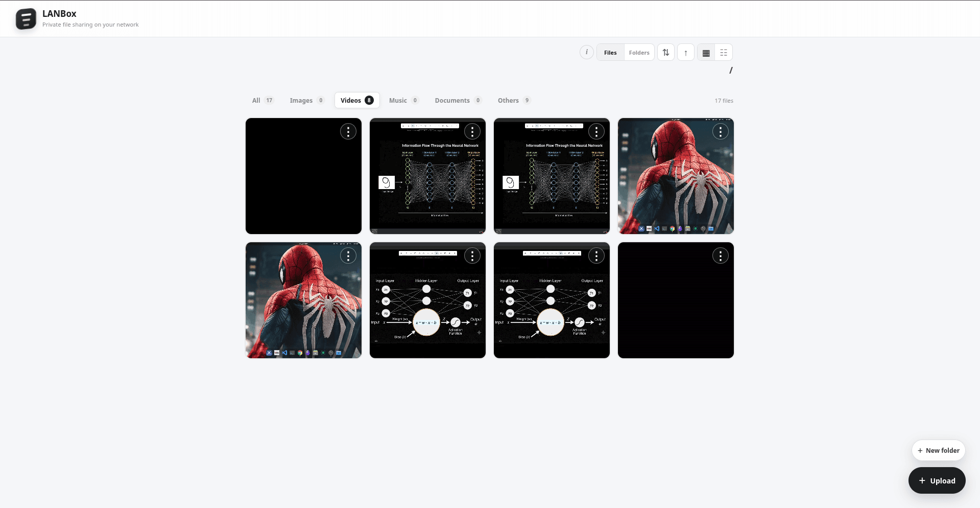Switch to the Images tab
Viewport: 980px width, 508px height.
coord(307,100)
